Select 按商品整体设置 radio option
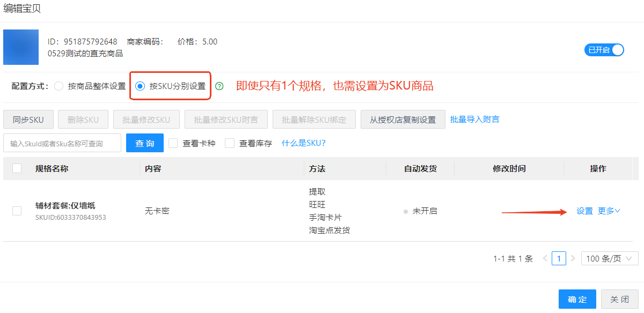 (x=59, y=86)
